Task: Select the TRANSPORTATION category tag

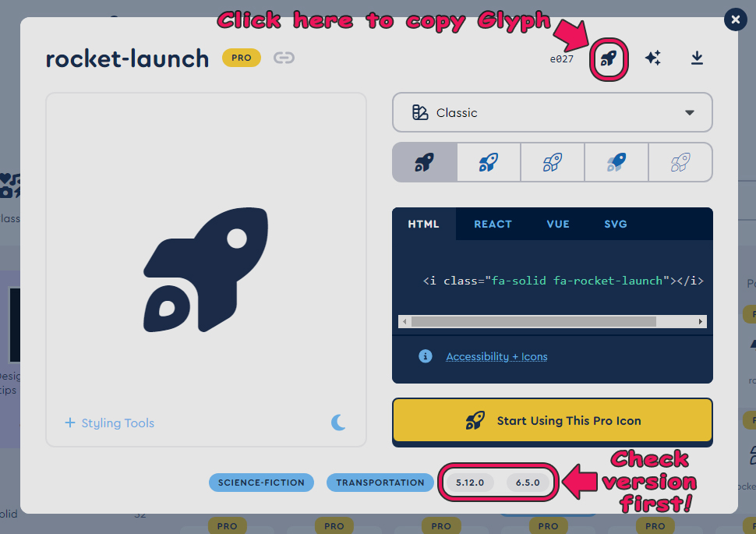Action: pos(380,483)
